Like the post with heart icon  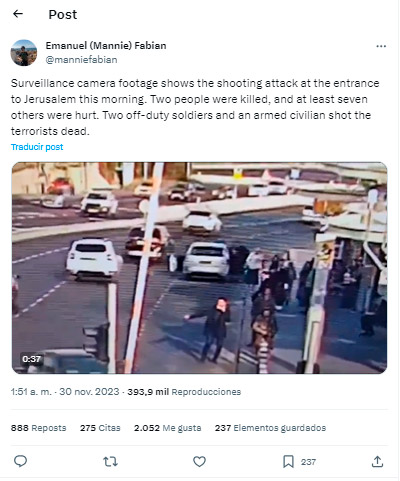pos(199,462)
